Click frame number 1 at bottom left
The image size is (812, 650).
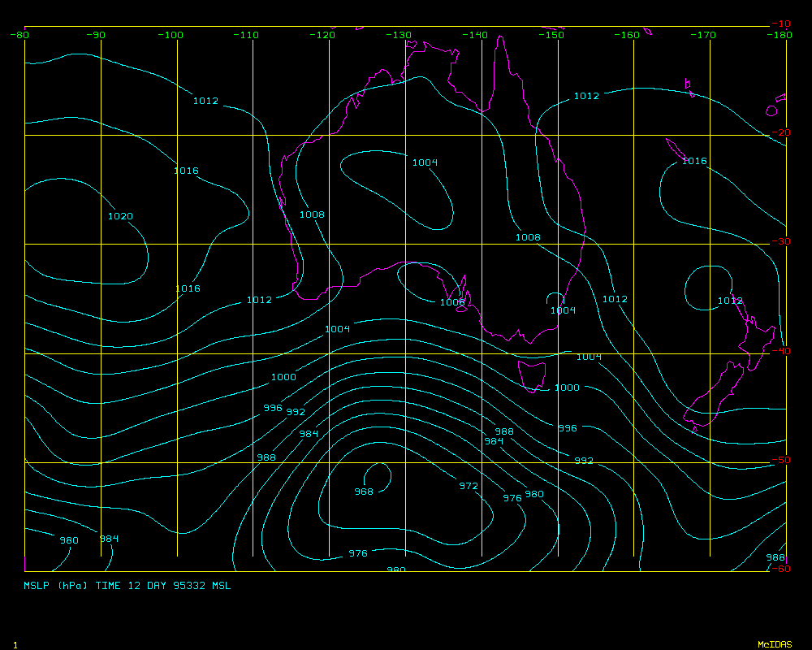(x=15, y=644)
